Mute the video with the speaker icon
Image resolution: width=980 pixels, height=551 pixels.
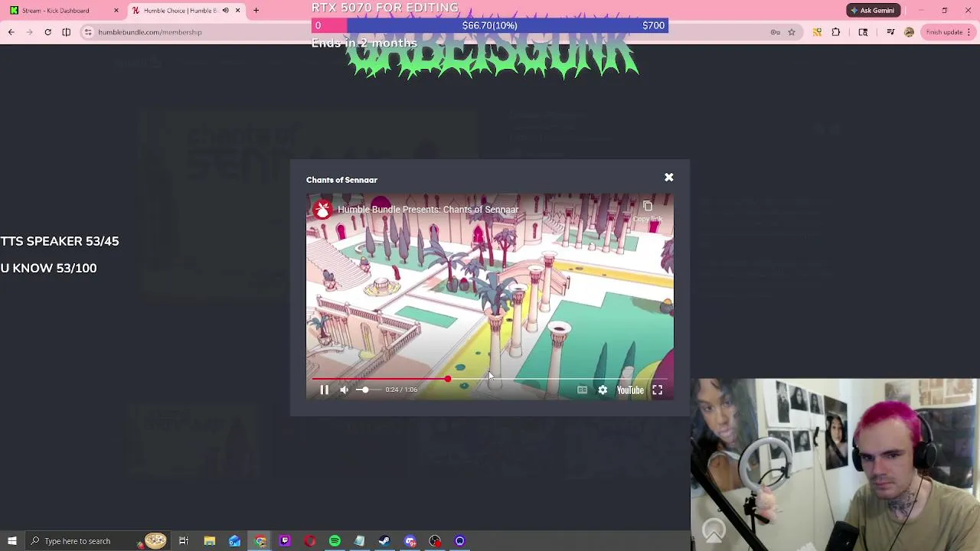coord(345,390)
